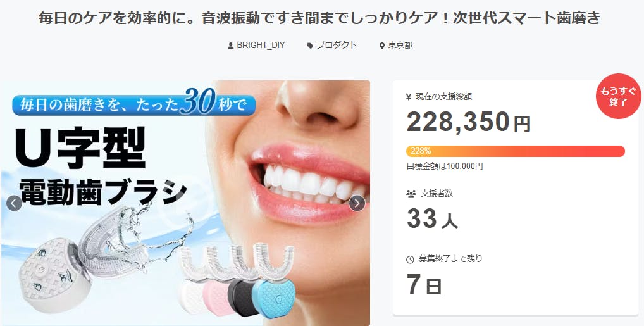Open the プロダクト category link

coord(337,45)
